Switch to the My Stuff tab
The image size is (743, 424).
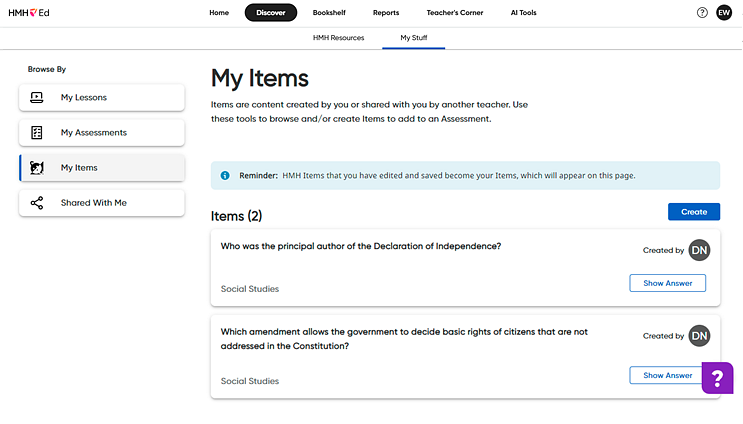point(414,38)
